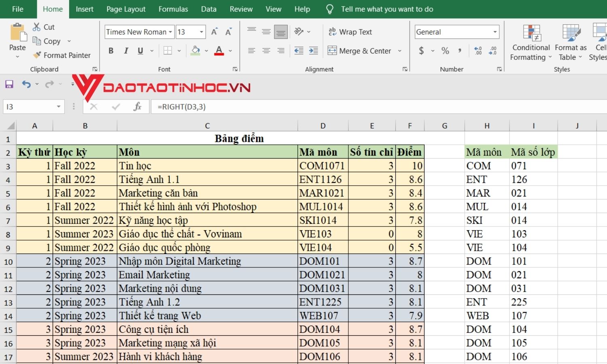The height and width of the screenshot is (364, 607).
Task: Switch to the Formulas ribbon tab
Action: pos(173,9)
